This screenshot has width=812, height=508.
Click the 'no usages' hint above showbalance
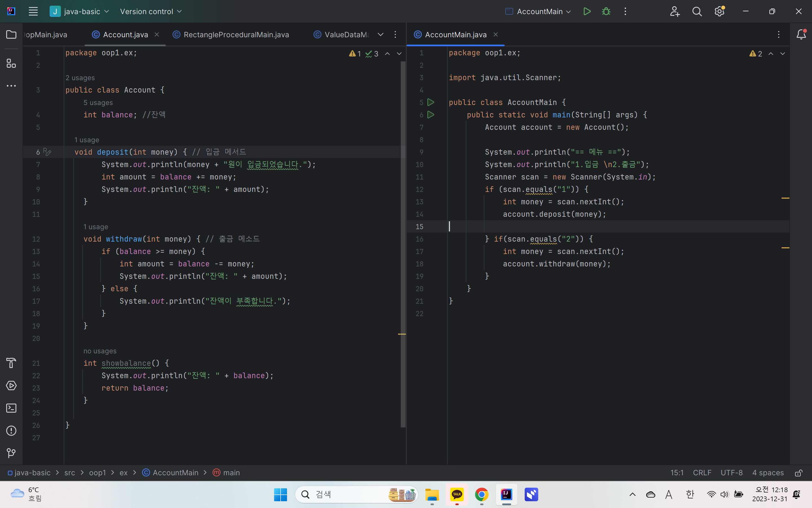pos(100,351)
